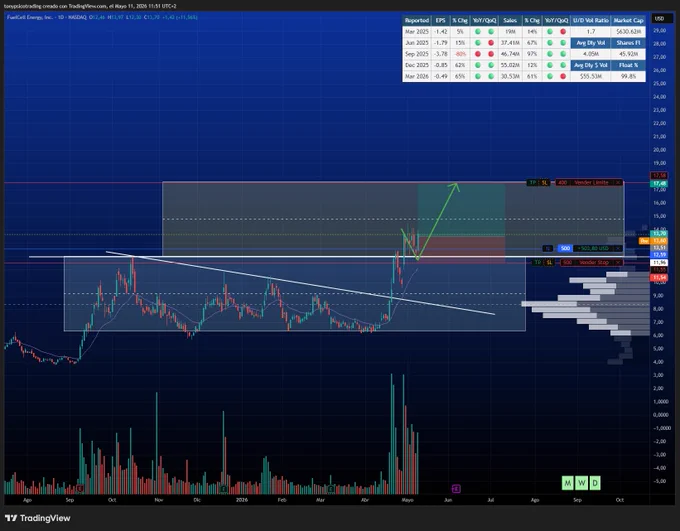Select the Vender Stop order label
Screen dimensions: 680x531
coord(594,262)
